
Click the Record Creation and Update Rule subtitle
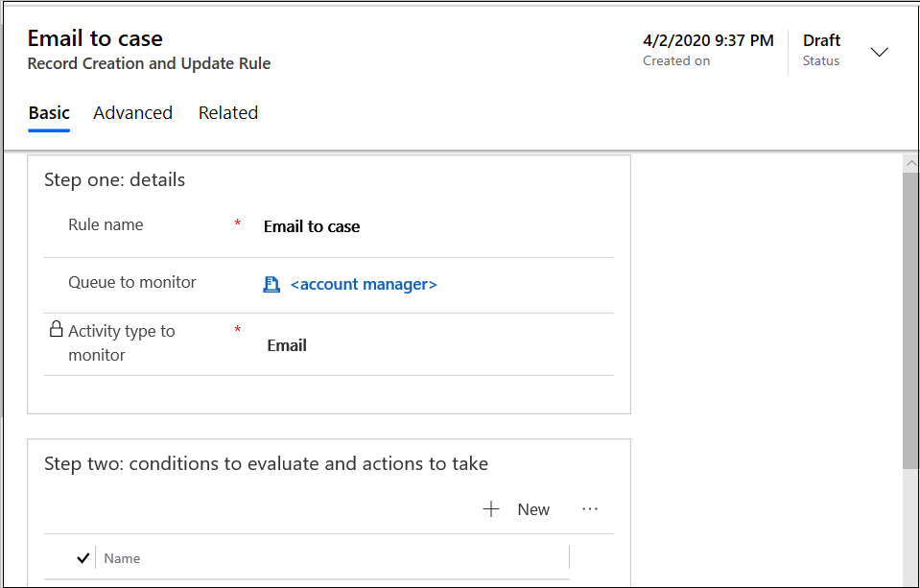(x=149, y=63)
